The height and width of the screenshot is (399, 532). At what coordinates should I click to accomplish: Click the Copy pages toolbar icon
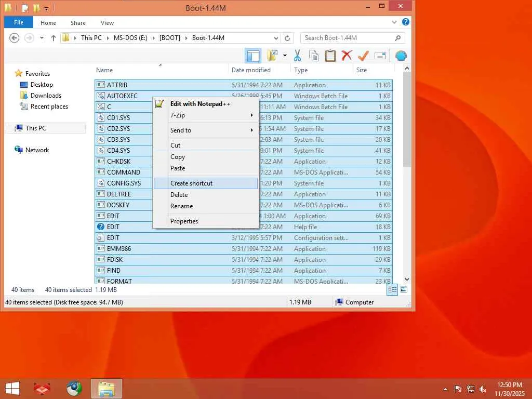pyautogui.click(x=313, y=56)
